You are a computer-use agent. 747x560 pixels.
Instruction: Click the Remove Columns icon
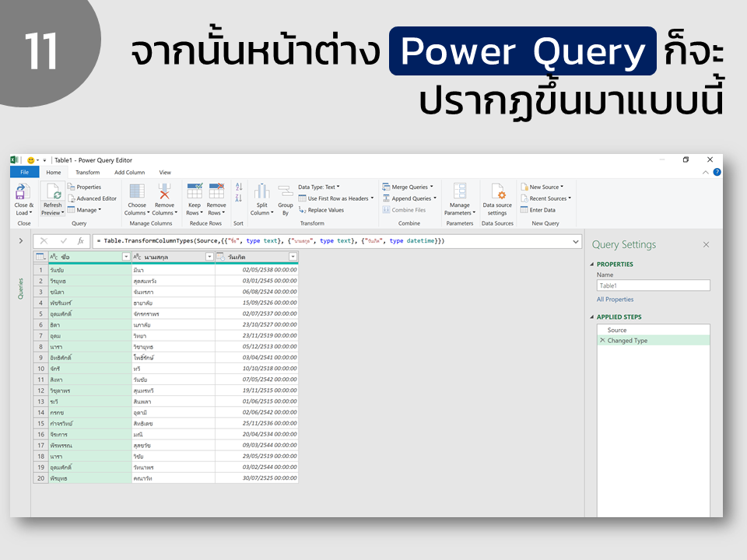(x=164, y=192)
